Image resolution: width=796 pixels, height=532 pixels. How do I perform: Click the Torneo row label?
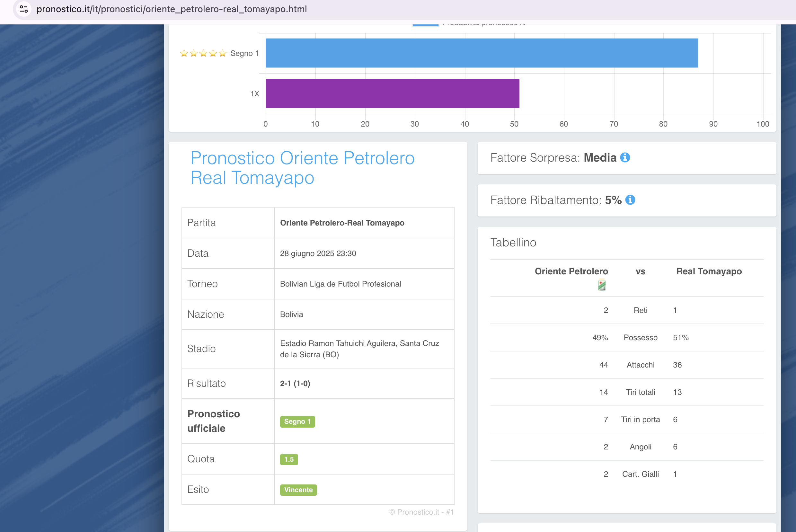point(202,284)
